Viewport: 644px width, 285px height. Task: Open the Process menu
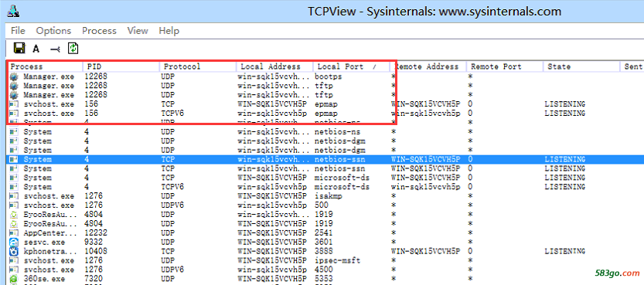(x=99, y=31)
